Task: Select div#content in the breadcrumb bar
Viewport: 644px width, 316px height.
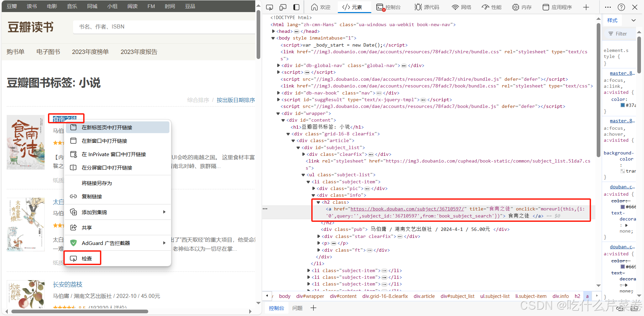Action: pos(343,296)
